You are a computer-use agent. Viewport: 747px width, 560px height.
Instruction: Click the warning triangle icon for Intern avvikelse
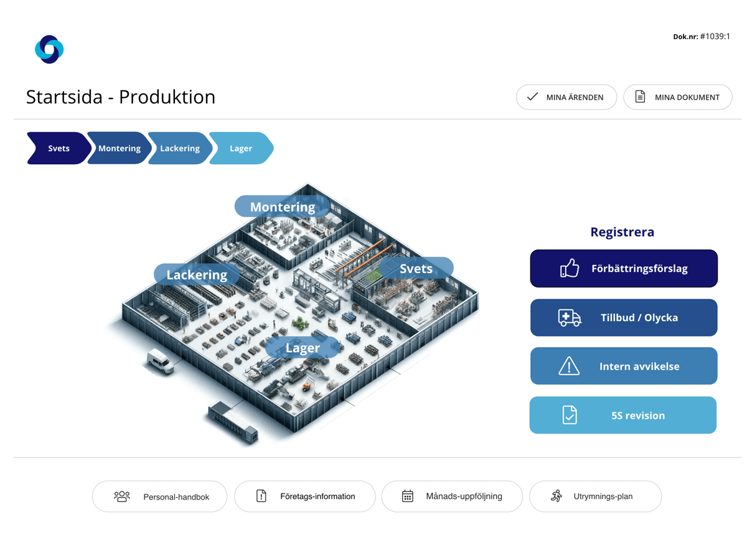click(x=569, y=366)
